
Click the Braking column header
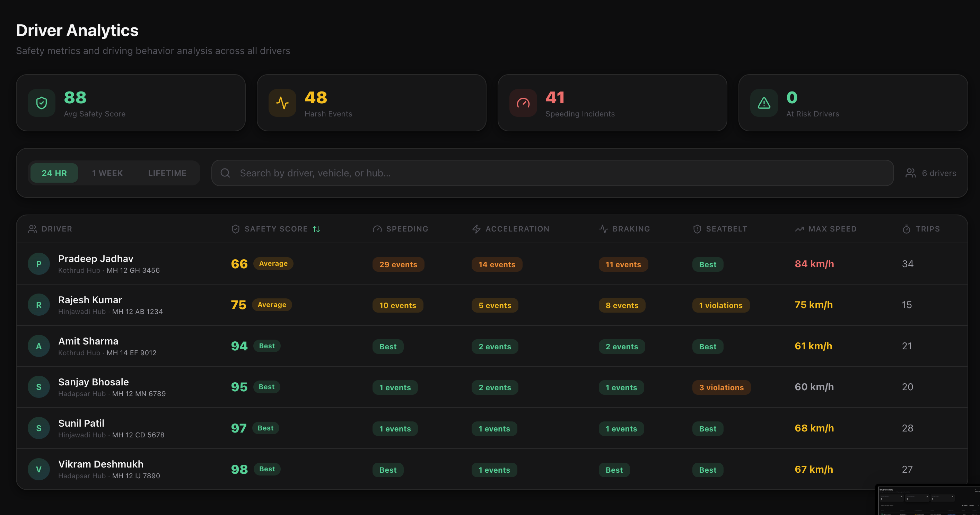(631, 229)
